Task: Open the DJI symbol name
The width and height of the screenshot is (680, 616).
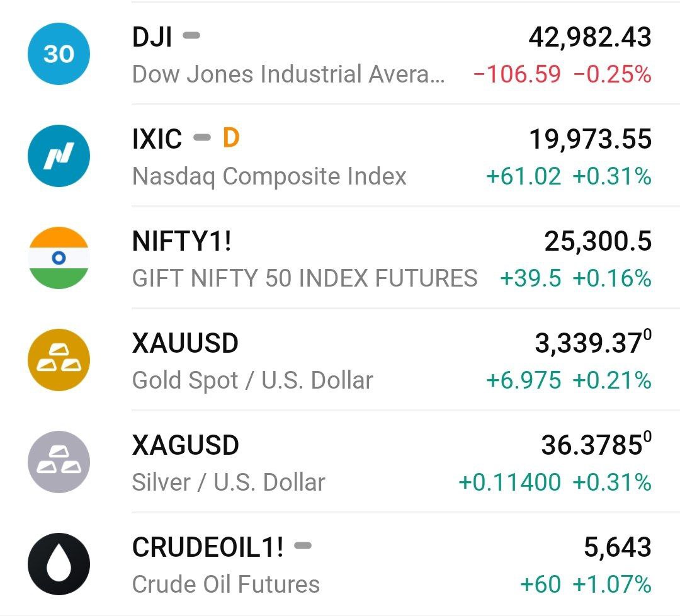Action: pyautogui.click(x=152, y=37)
